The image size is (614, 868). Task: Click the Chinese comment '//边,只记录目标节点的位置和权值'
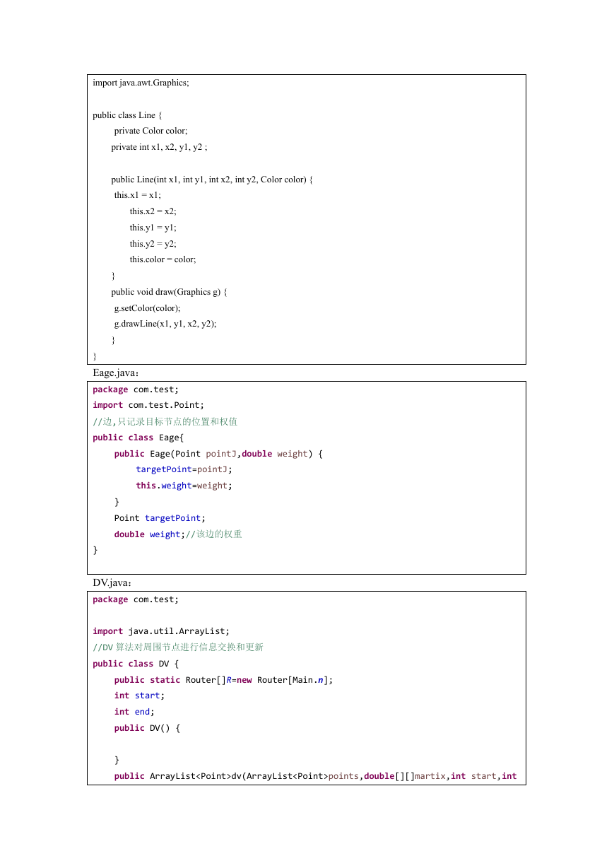tap(165, 421)
